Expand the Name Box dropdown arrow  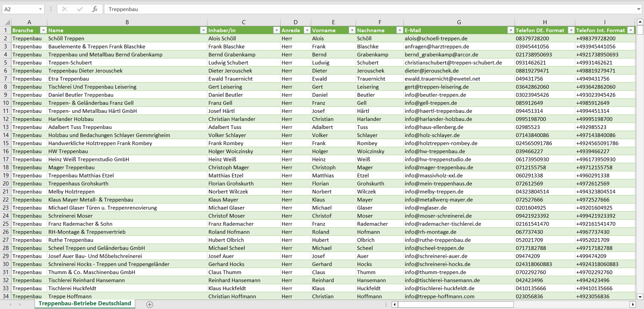click(40, 9)
